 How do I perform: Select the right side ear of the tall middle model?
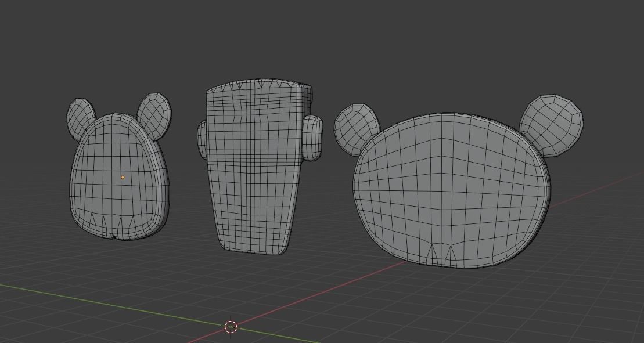pyautogui.click(x=312, y=138)
